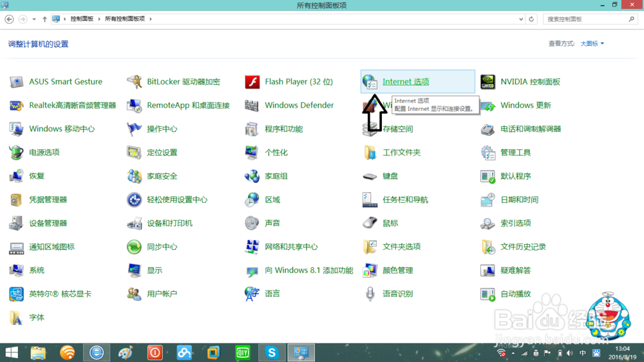
Task: Open 电话和调制解调器 icon
Action: pyautogui.click(x=488, y=129)
